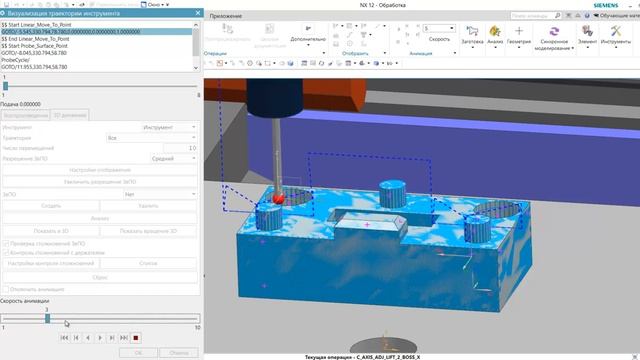Viewport: 640px width, 360px height.
Task: Click the Сброс button
Action: pyautogui.click(x=100, y=277)
